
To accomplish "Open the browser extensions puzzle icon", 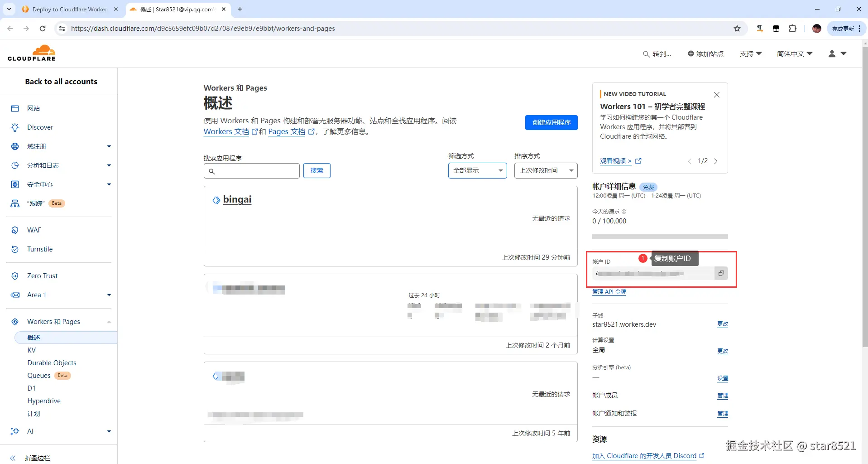I will point(792,29).
